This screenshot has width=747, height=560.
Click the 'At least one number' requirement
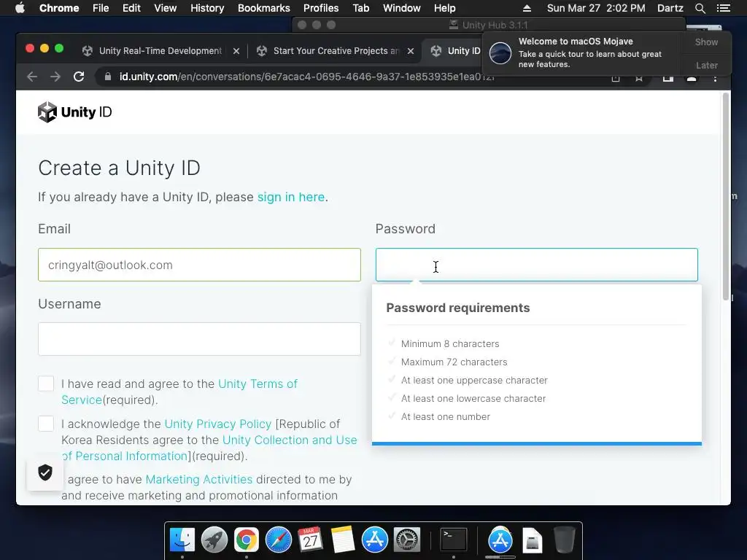click(x=446, y=416)
